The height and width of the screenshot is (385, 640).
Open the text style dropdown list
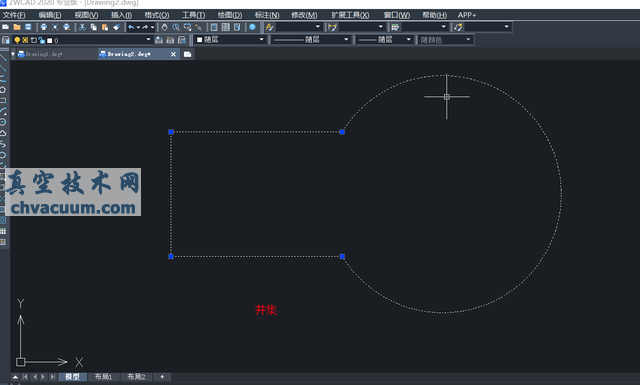pos(318,27)
